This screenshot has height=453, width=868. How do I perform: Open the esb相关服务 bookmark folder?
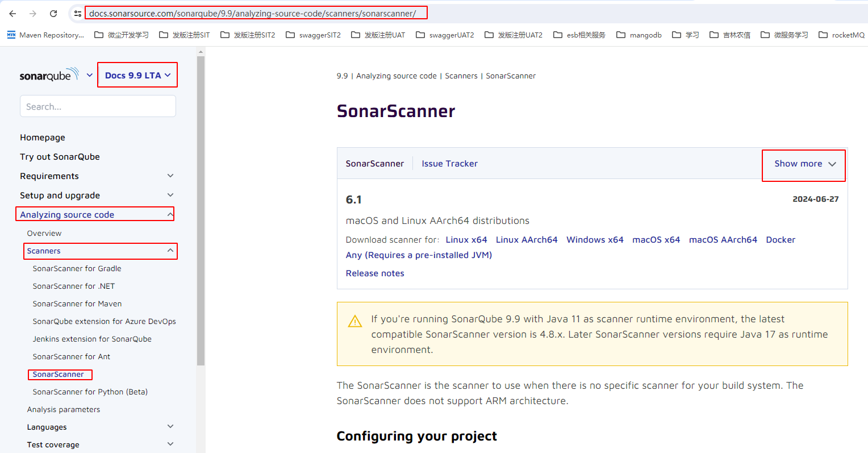click(x=579, y=35)
